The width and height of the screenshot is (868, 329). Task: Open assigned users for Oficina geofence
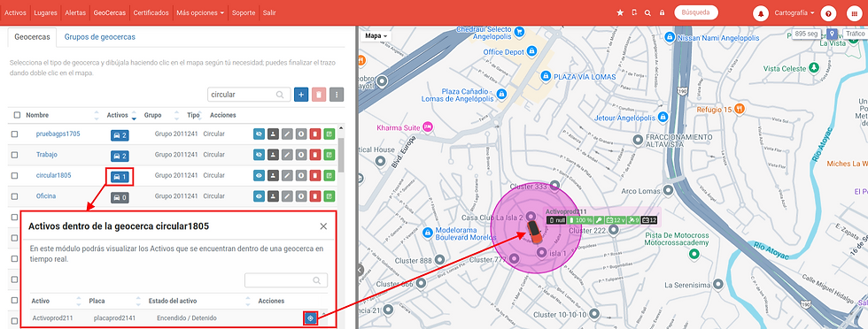coord(273,196)
